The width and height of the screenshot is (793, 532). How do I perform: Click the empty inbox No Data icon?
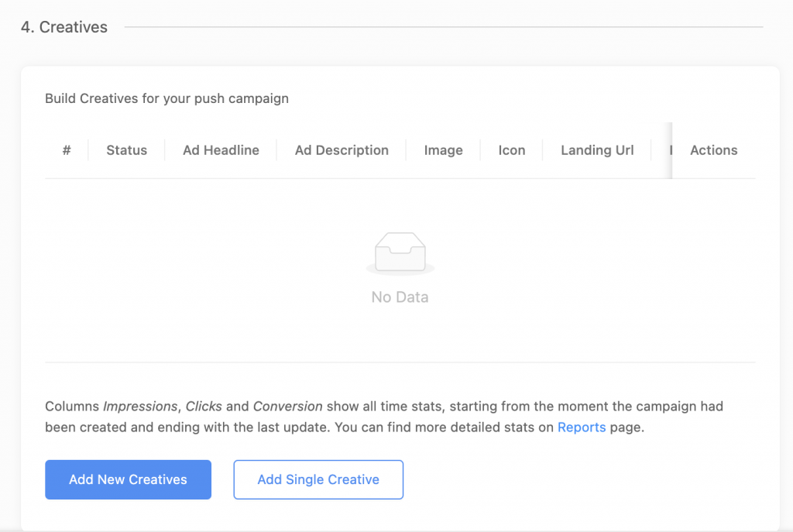coord(400,253)
